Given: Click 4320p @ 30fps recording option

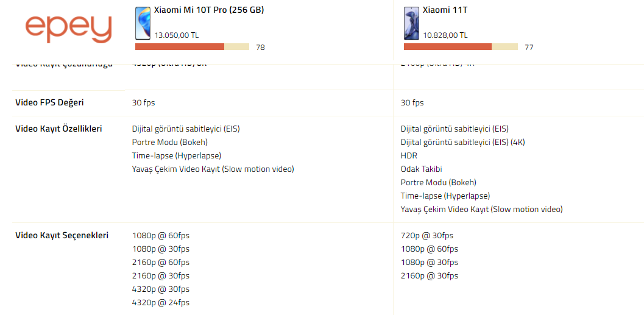Looking at the screenshot, I should tap(161, 289).
